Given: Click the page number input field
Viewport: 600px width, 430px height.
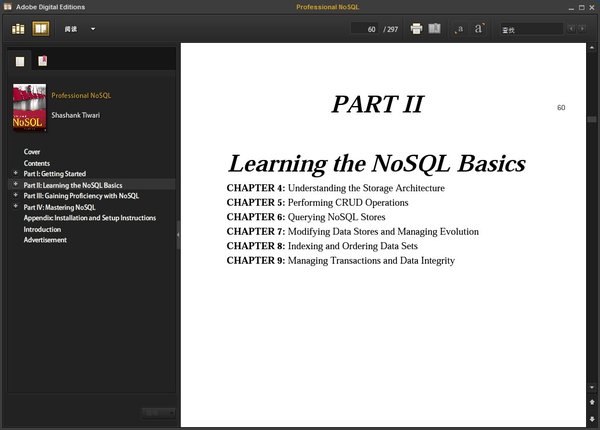Looking at the screenshot, I should [365, 29].
